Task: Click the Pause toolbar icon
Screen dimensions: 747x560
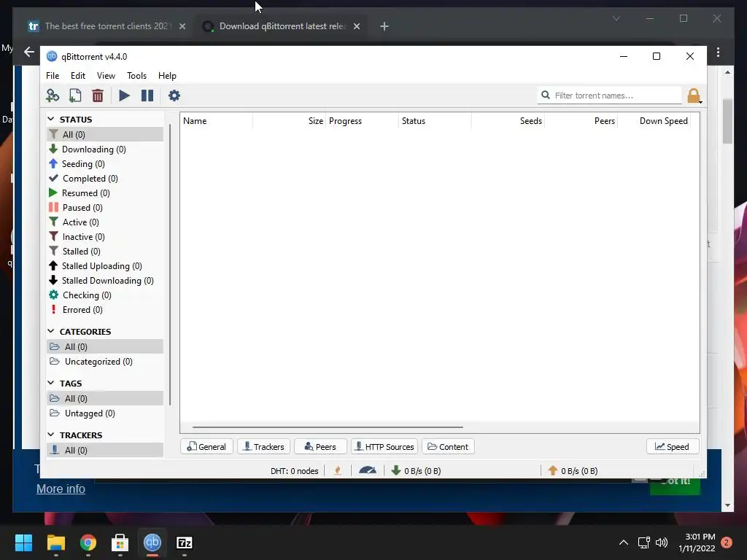Action: point(147,96)
